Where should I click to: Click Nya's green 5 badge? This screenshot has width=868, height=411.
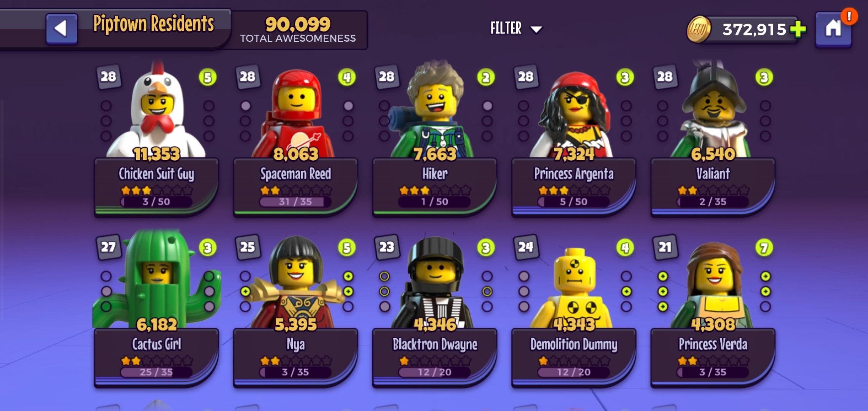click(x=346, y=248)
